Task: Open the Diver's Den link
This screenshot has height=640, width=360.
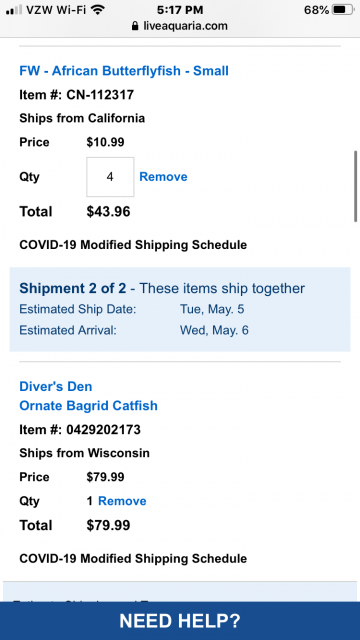Action: (56, 387)
